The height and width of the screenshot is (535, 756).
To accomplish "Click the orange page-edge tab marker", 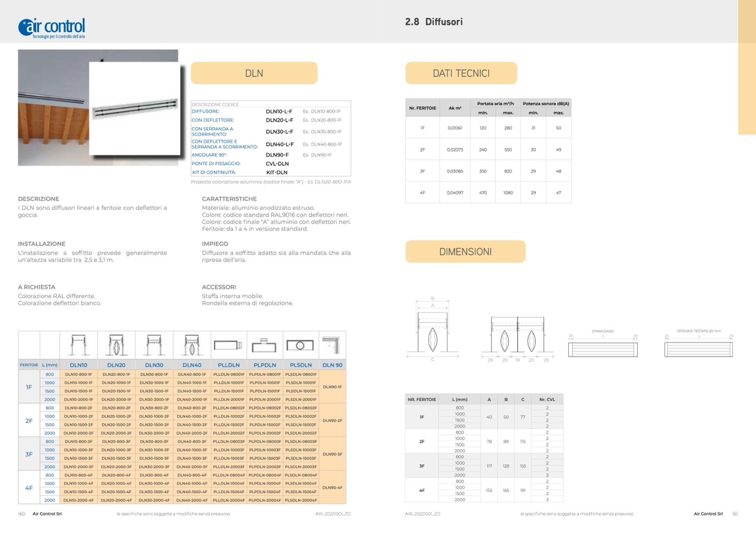I will (x=747, y=67).
